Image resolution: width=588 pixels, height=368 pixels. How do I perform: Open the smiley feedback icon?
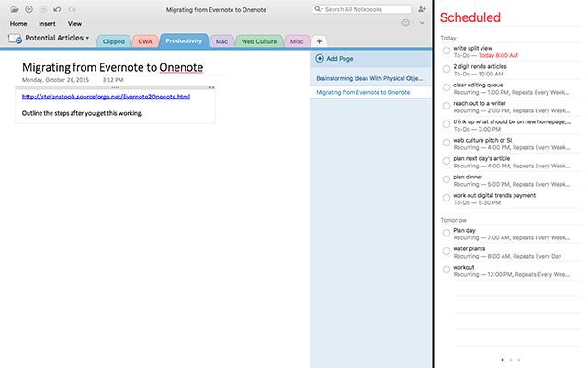(406, 23)
